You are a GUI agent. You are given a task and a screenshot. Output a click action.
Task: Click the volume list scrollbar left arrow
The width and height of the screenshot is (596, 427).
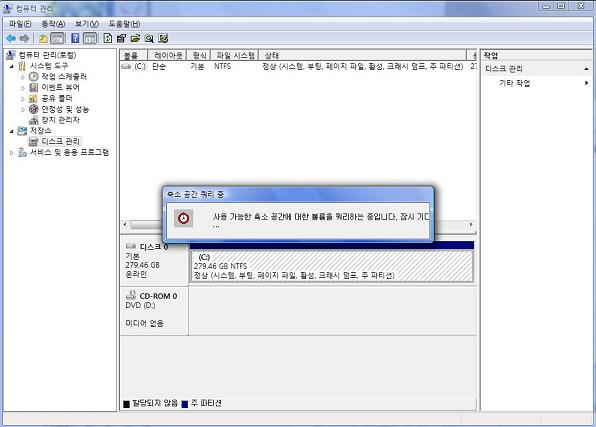coord(125,224)
